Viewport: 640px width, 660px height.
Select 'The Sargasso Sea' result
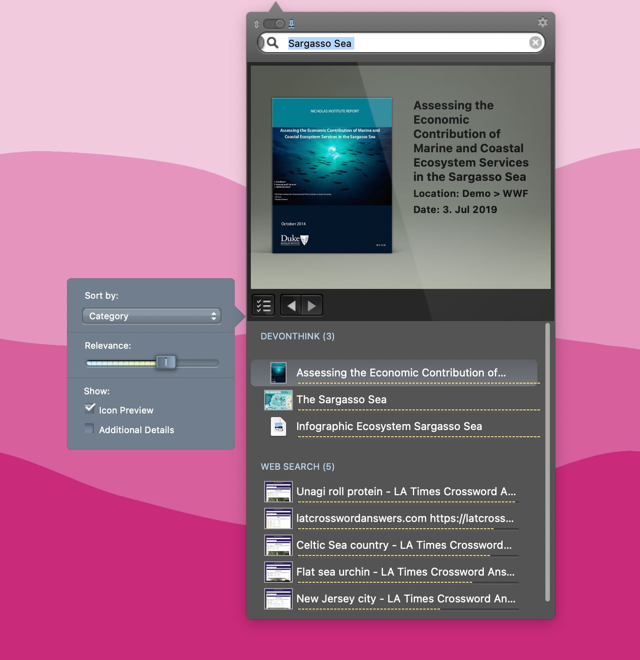(x=394, y=400)
